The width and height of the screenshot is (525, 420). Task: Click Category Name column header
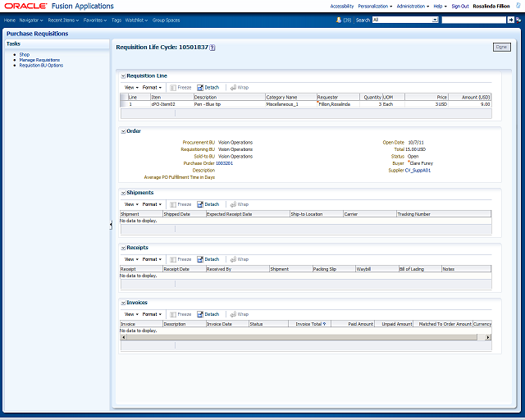[291, 97]
